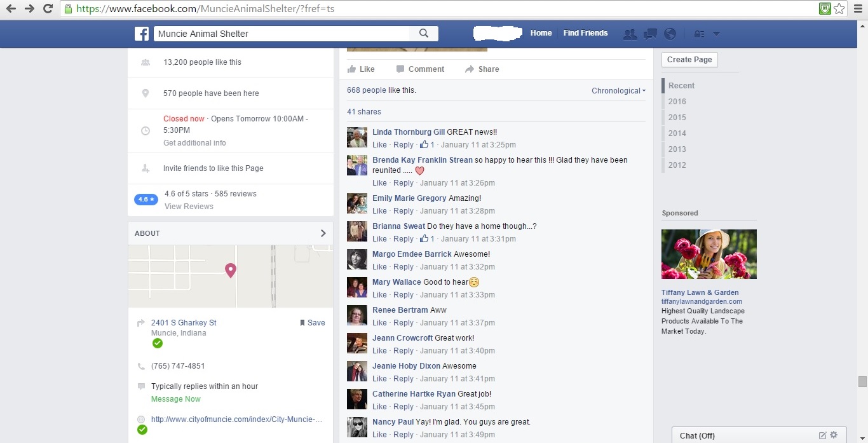
Task: Click the Create Page button
Action: (689, 60)
